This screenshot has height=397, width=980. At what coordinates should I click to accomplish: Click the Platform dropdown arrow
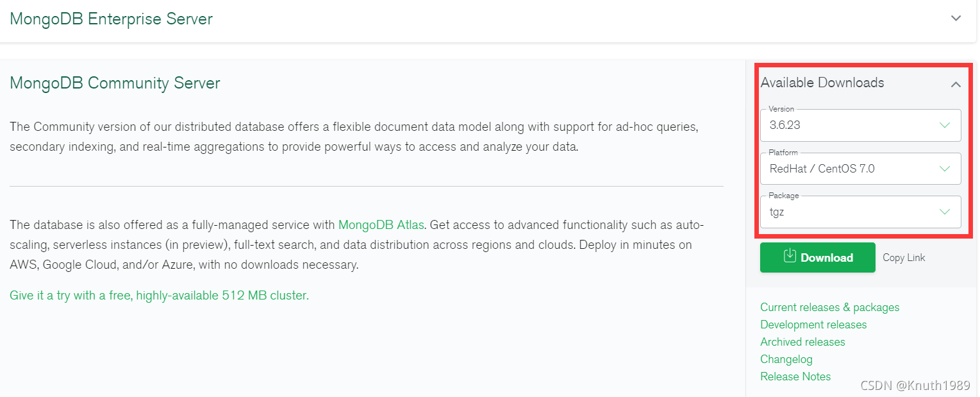click(945, 168)
